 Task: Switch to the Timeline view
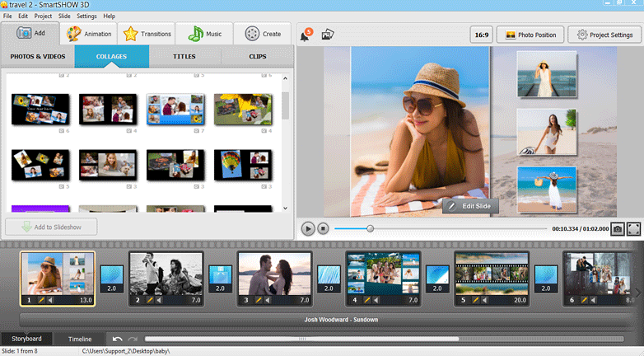point(80,339)
